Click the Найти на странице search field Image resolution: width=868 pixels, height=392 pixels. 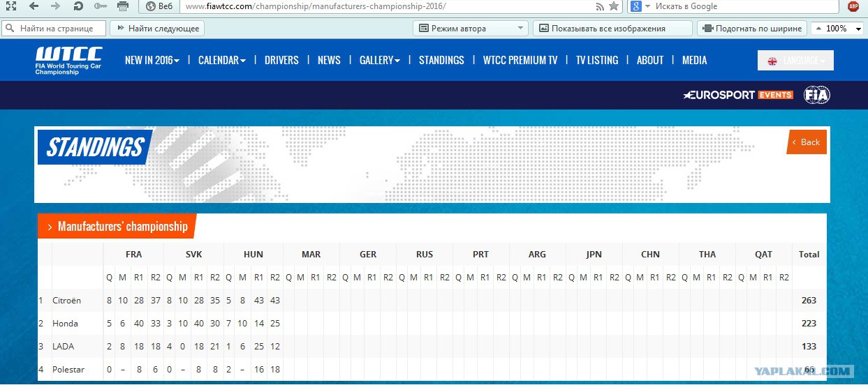[54, 29]
